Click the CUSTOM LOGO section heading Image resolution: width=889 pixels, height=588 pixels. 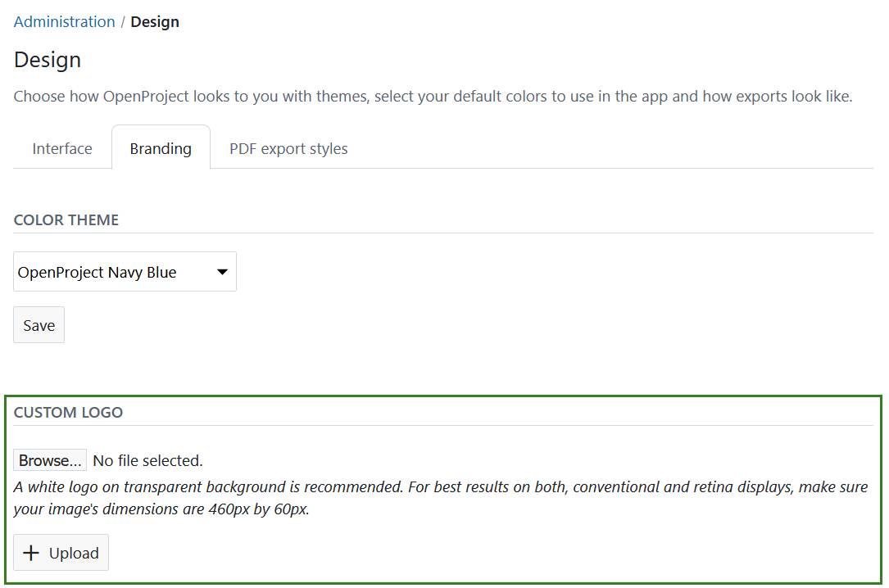(68, 412)
